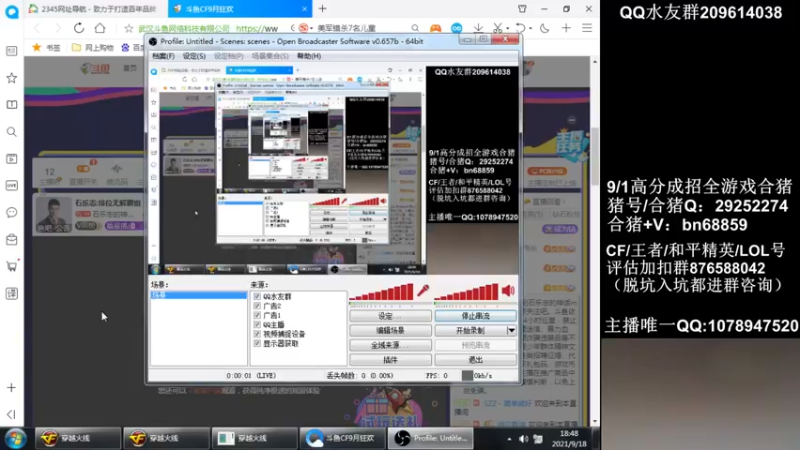Screen dimensions: 800x450
Task: Open the gamepad games icon in the toolbar
Action: click(x=435, y=28)
